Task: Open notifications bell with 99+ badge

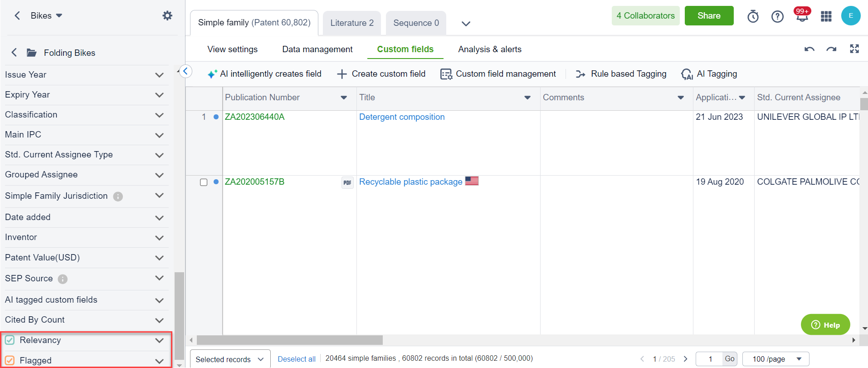Action: click(x=802, y=17)
